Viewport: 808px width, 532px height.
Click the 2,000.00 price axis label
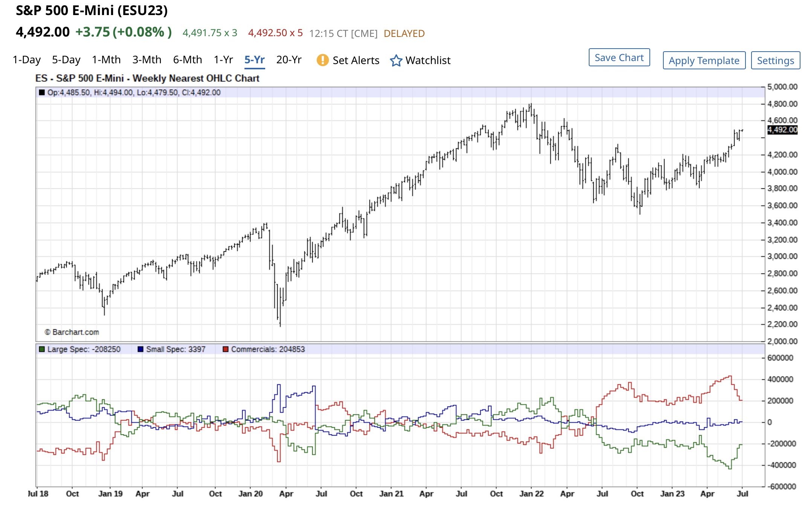(782, 341)
